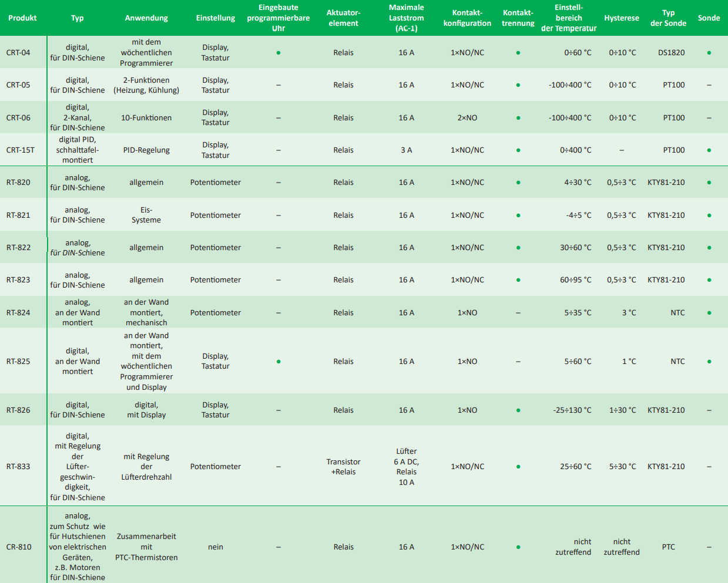Click product cell CRT-15T
Viewport: 728px width, 583px height.
21,150
